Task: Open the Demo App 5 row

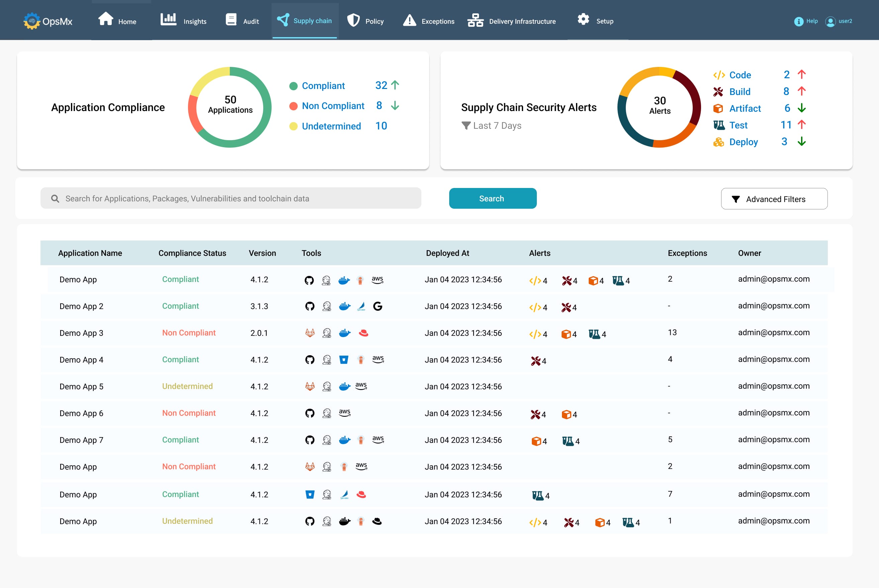Action: (x=434, y=387)
